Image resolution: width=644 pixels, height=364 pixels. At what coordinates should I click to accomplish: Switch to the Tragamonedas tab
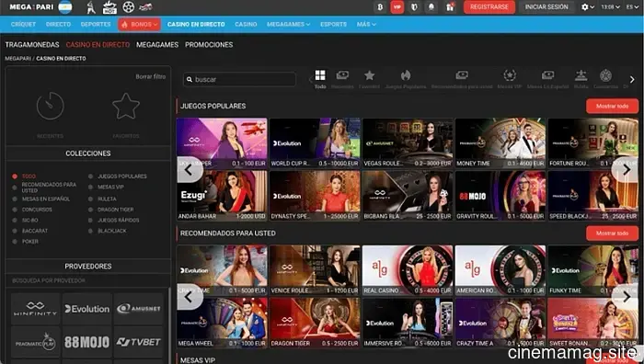tap(32, 45)
